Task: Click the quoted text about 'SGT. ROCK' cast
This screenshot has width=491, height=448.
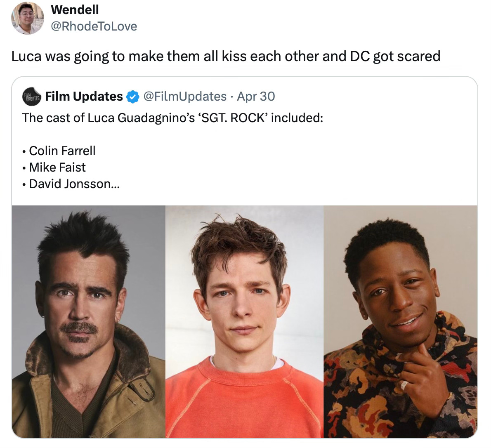Action: 172,118
